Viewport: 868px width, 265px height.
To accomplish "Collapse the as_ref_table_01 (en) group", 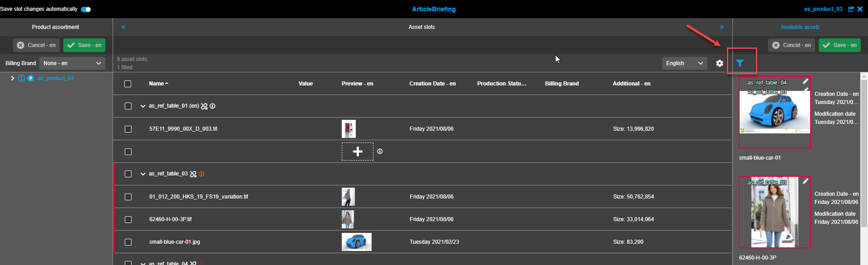I will tap(143, 106).
